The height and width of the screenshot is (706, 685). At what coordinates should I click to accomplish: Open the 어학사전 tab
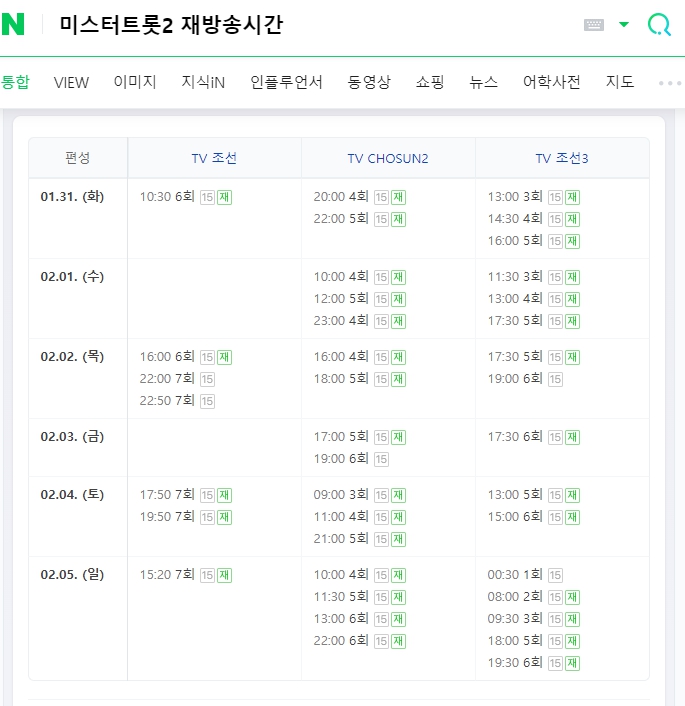click(x=552, y=82)
